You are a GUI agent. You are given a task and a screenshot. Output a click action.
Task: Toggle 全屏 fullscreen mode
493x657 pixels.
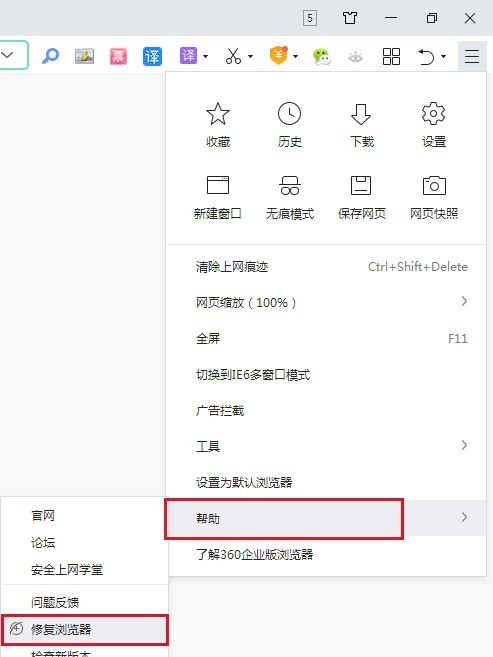point(326,338)
